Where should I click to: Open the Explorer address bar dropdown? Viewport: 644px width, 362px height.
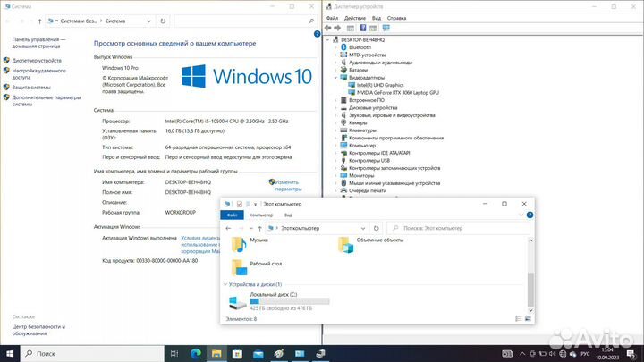click(x=363, y=228)
